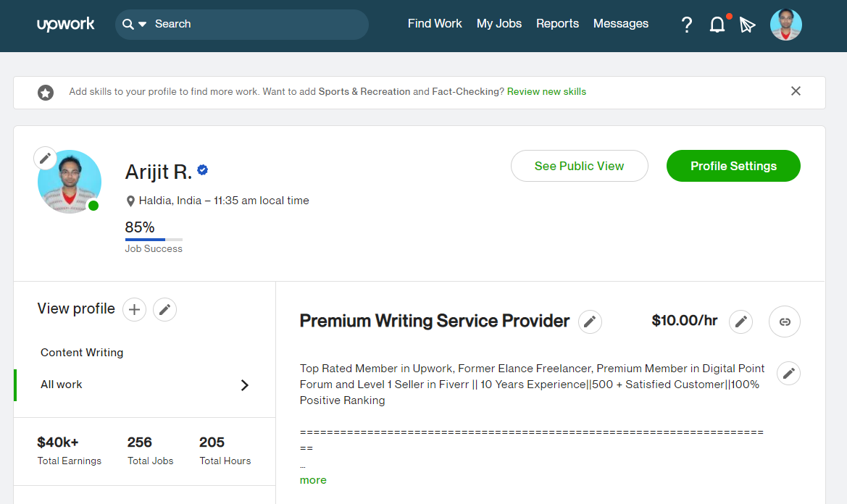Expand overview text with more link
This screenshot has width=847, height=504.
313,480
